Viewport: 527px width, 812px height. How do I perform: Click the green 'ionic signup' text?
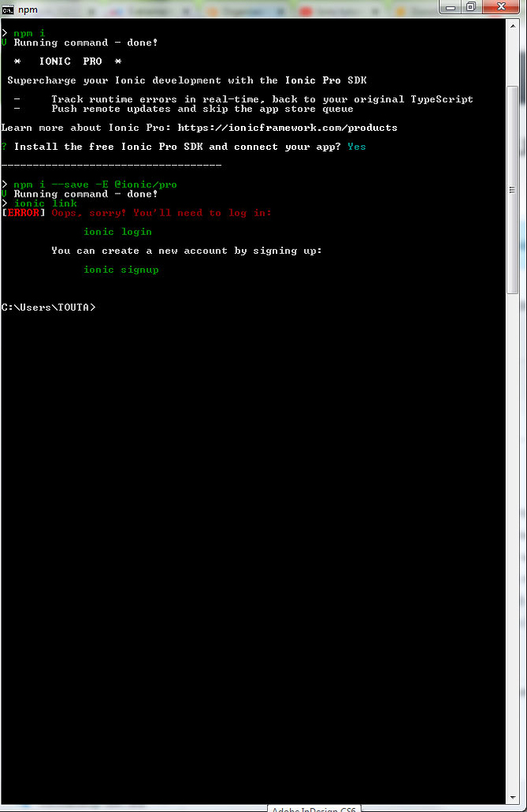(121, 270)
